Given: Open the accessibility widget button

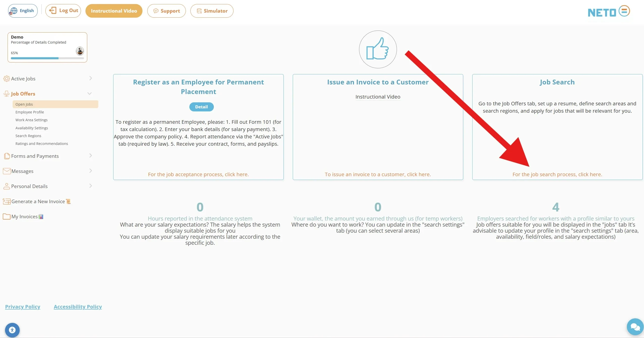Looking at the screenshot, I should coord(12,330).
